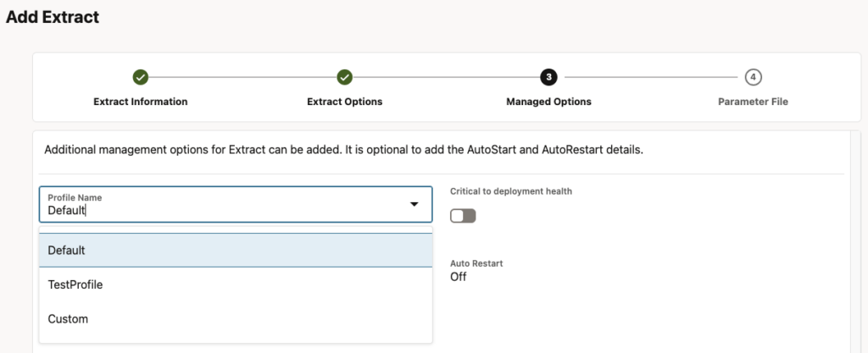This screenshot has width=868, height=353.
Task: Go to the Extract Information step label
Action: point(141,102)
